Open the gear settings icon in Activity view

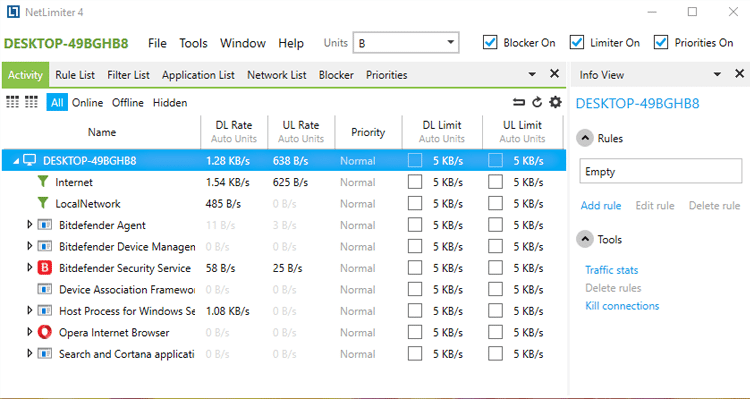555,102
